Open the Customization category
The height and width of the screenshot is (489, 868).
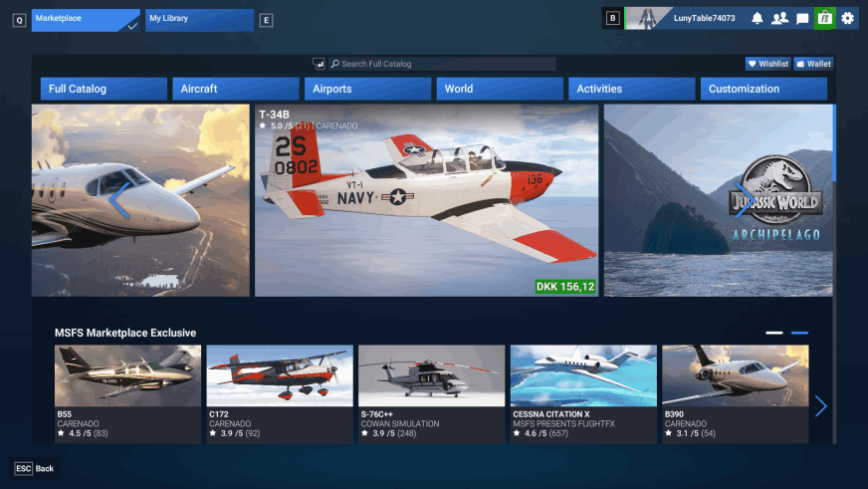coord(763,89)
